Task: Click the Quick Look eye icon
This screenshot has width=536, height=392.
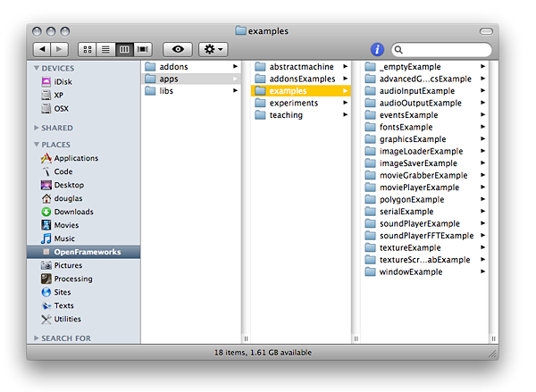Action: (x=178, y=49)
